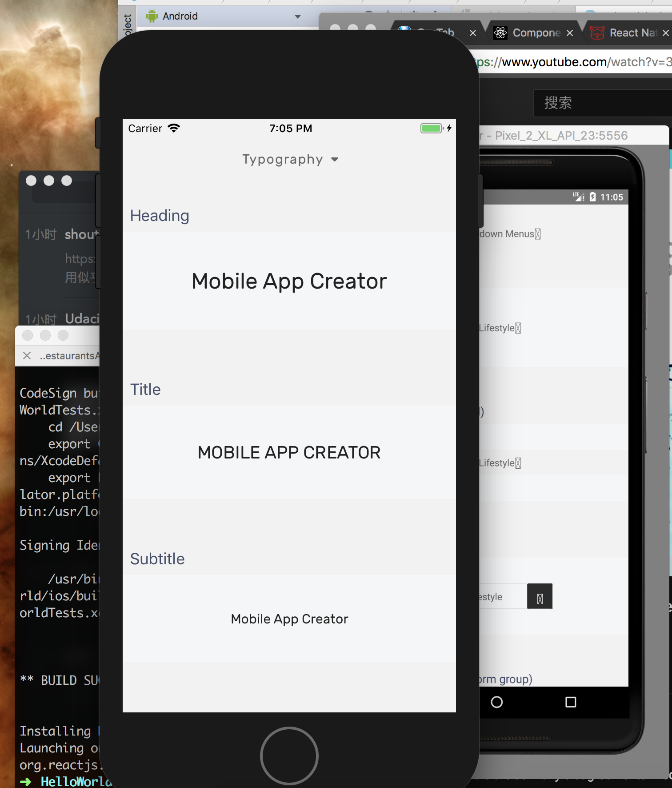Close the restaurants tab in terminal window
The height and width of the screenshot is (788, 672).
point(27,356)
